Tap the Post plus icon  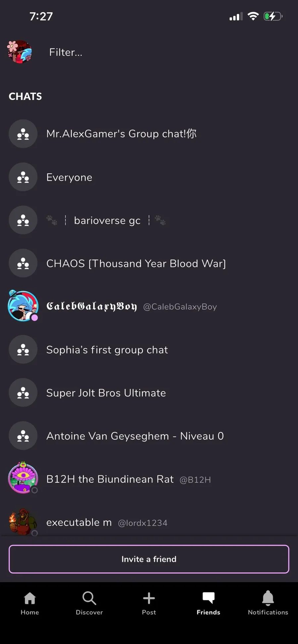(149, 599)
